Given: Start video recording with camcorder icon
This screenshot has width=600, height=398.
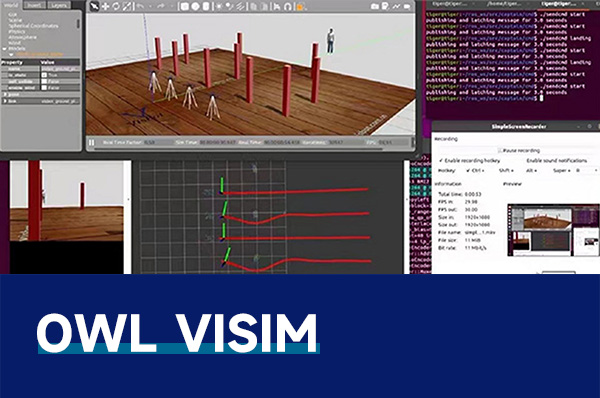Looking at the screenshot, I should tap(407, 6).
